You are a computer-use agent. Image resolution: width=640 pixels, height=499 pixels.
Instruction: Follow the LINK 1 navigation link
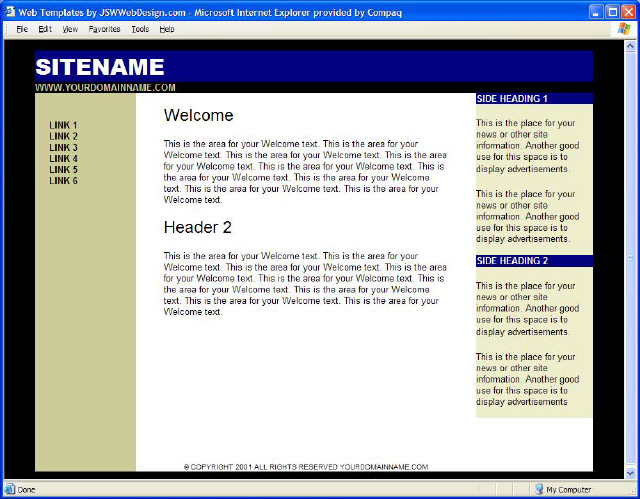[x=63, y=125]
